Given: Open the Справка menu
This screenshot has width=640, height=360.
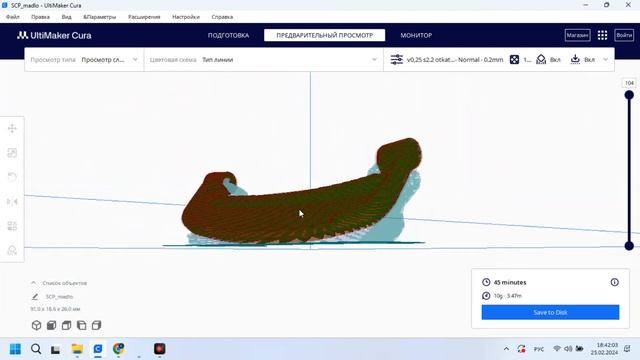Looking at the screenshot, I should [x=222, y=17].
